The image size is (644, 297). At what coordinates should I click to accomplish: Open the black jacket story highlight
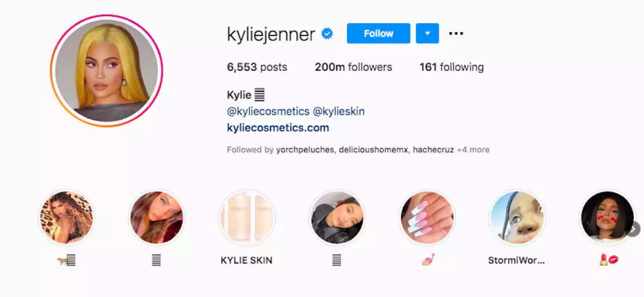(x=337, y=218)
